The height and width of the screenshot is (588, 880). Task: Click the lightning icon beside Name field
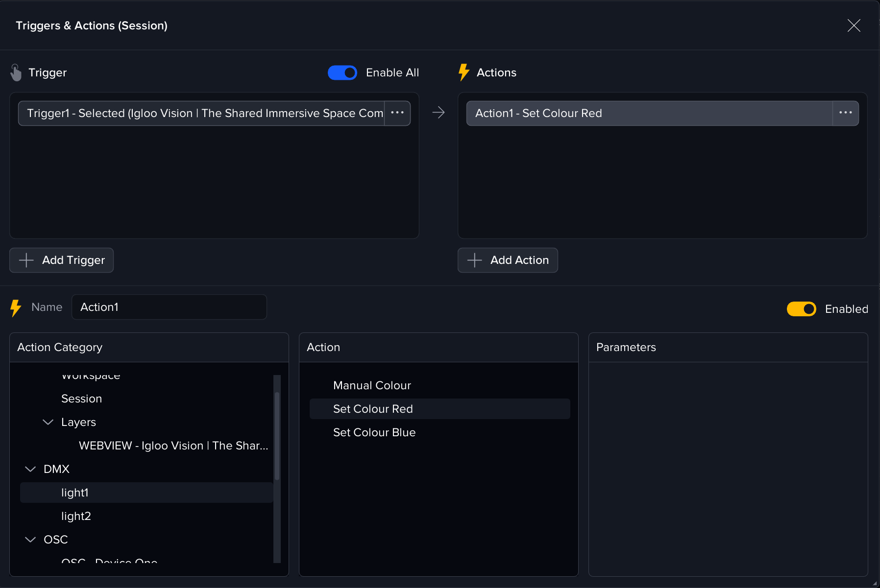(16, 308)
